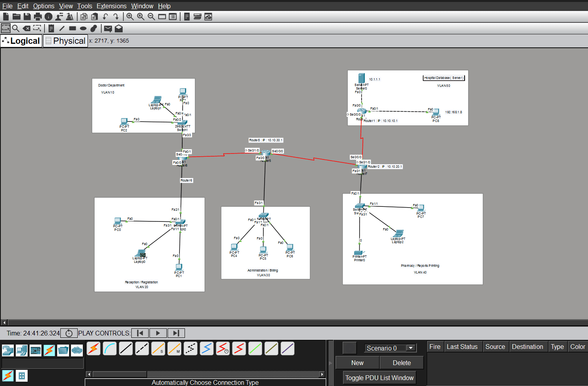The image size is (588, 386).
Task: Click the Zoom Out magnifier icon
Action: (151, 17)
